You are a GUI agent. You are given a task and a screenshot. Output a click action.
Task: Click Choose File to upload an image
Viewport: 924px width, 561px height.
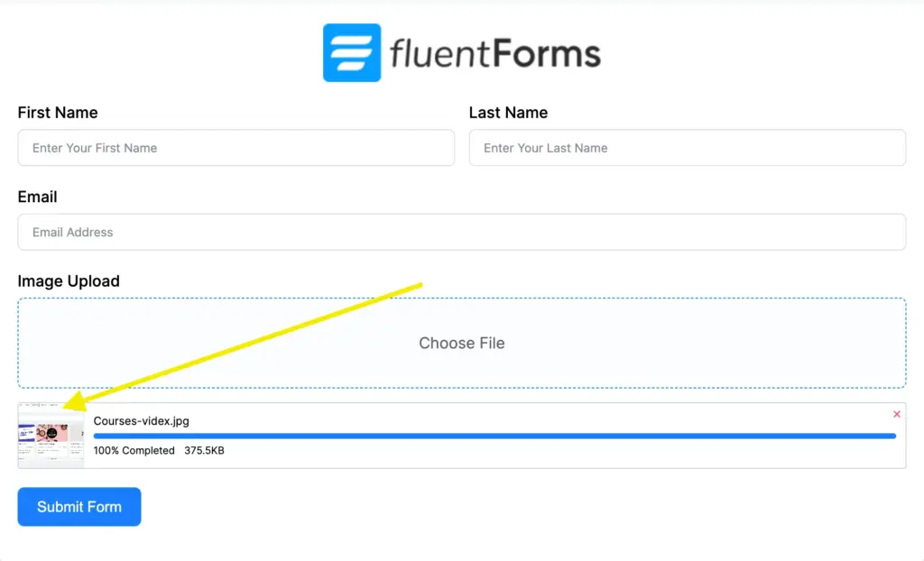461,344
